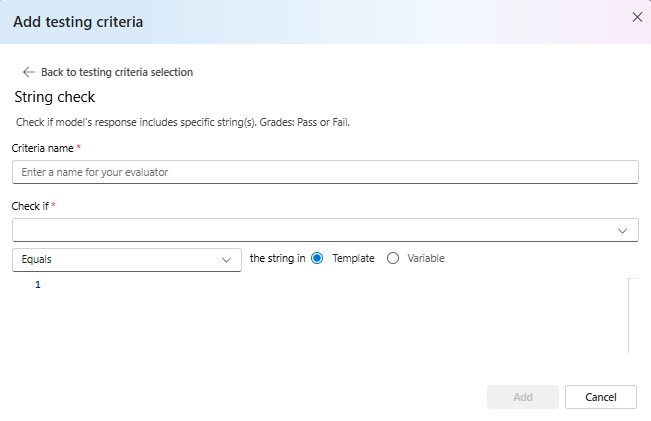The image size is (651, 421).
Task: Select the Variable radio button
Action: pos(393,258)
